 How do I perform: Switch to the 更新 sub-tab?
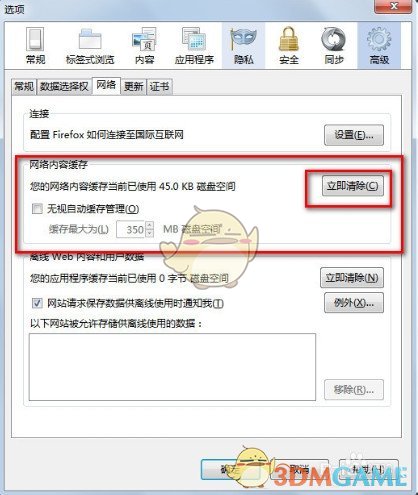pos(133,87)
